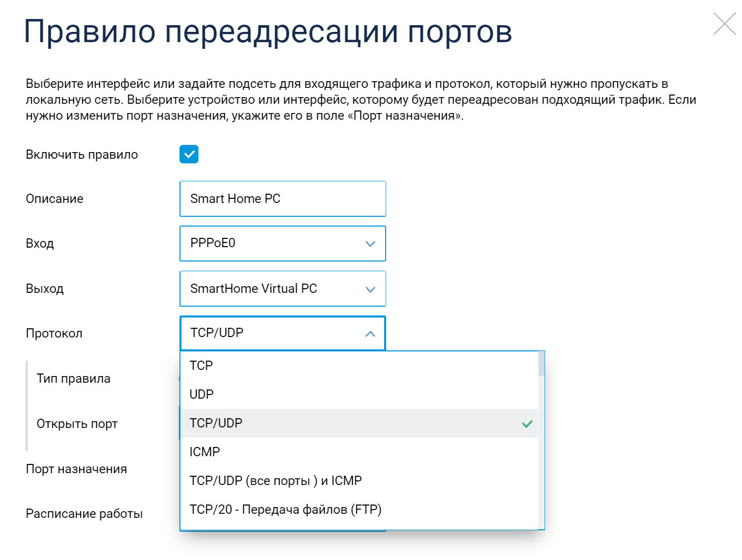Select UDP from the protocol list
Screen dimensions: 742x560
click(202, 395)
